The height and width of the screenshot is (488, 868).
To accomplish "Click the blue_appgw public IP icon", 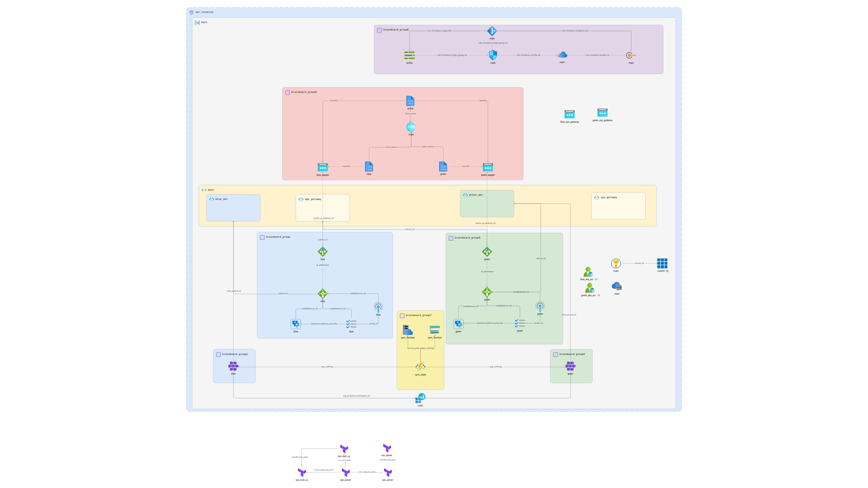I will [323, 167].
